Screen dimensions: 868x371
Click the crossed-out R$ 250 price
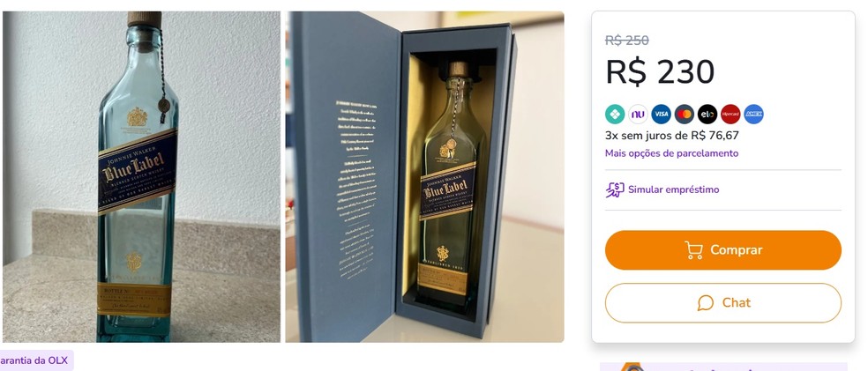[x=627, y=40]
